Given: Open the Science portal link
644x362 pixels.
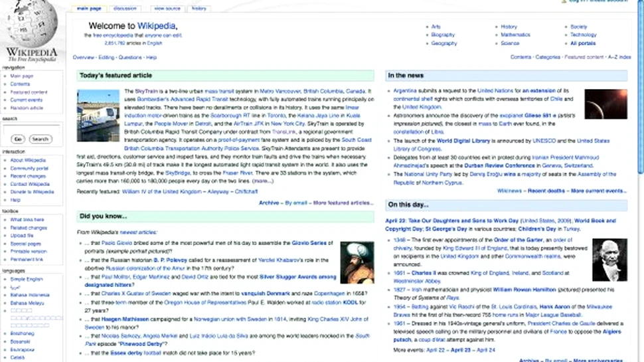Looking at the screenshot, I should pyautogui.click(x=510, y=43).
